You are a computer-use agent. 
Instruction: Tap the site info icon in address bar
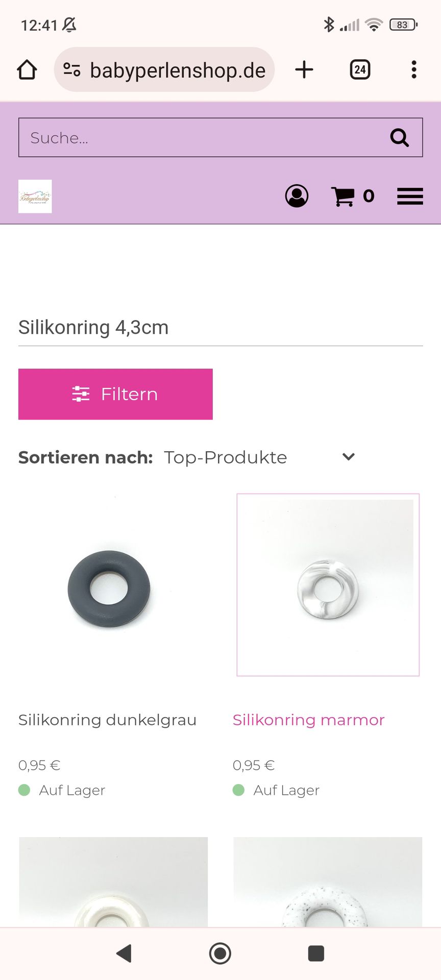[x=72, y=69]
